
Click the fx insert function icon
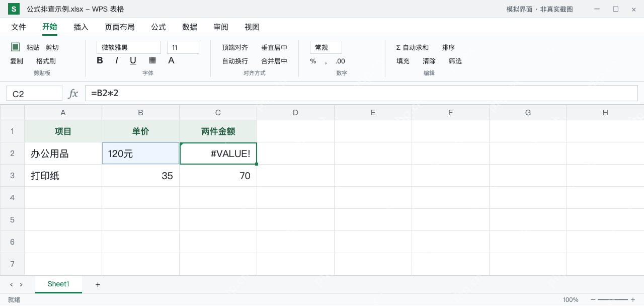click(73, 93)
